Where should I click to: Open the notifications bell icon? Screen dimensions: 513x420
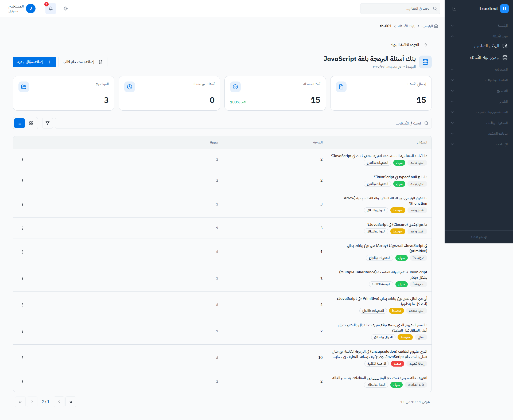click(51, 9)
